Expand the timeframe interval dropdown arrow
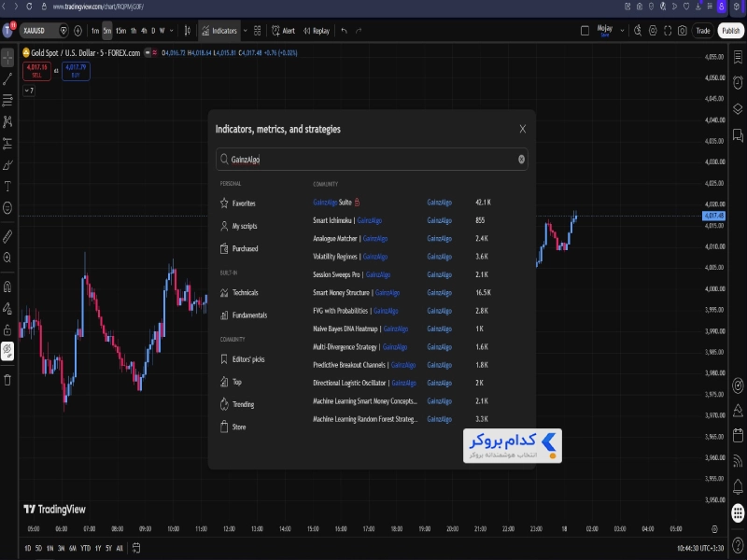 pyautogui.click(x=172, y=31)
